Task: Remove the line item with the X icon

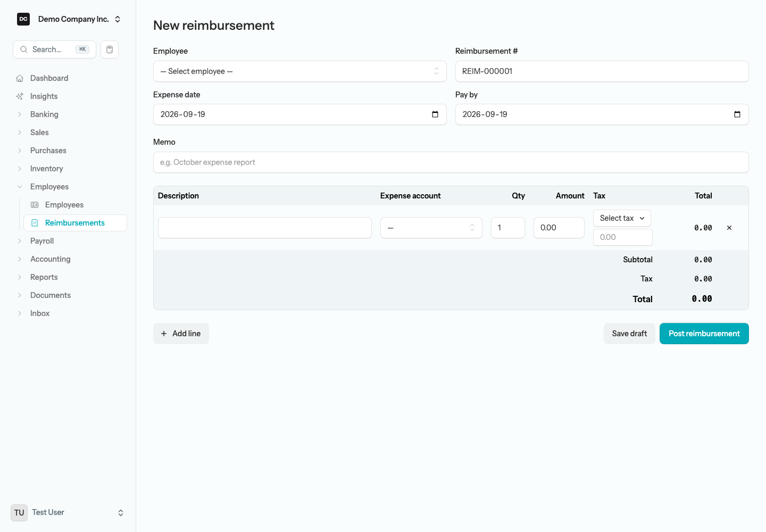Action: point(729,228)
